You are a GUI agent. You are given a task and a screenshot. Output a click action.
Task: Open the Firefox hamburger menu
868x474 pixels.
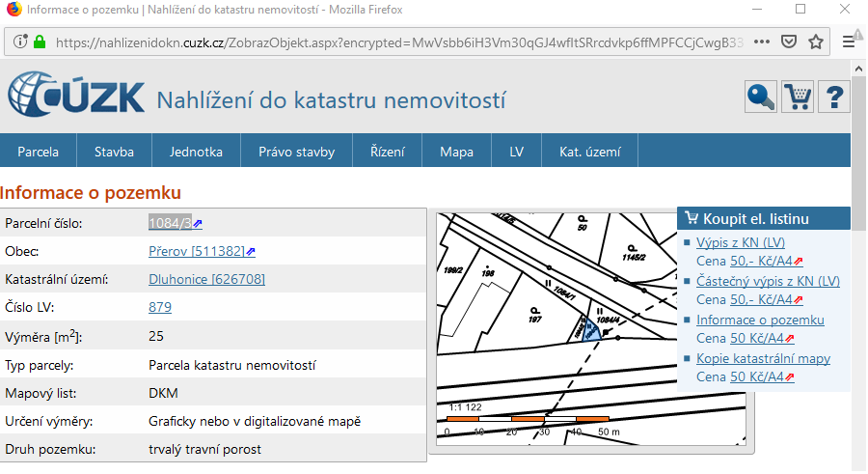(x=849, y=42)
